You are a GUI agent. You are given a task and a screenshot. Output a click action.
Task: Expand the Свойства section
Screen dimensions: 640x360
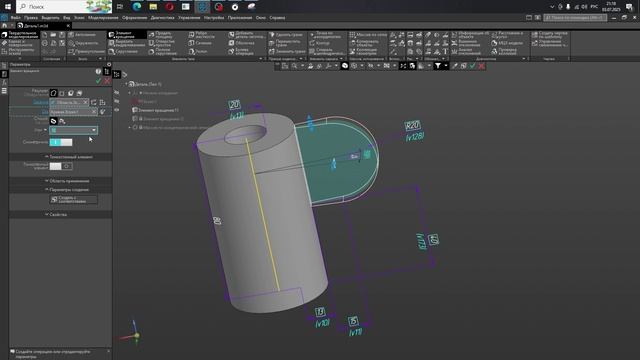(47, 214)
